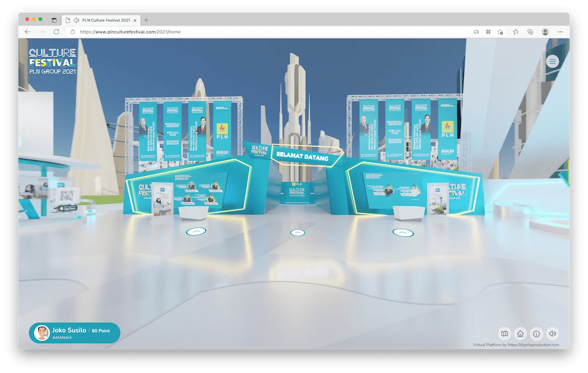The image size is (588, 373).
Task: Click the Culture Festival PLN Group 2021 logo
Action: point(52,61)
